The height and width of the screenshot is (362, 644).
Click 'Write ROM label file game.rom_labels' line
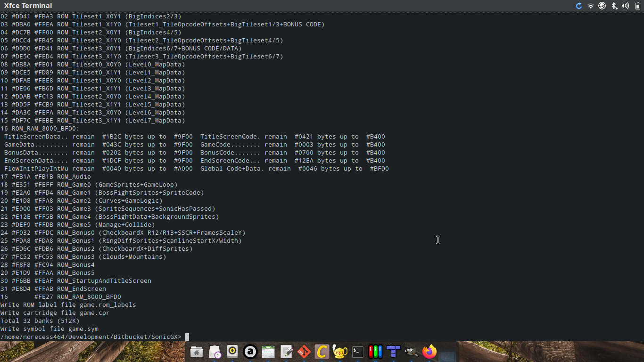(68, 304)
